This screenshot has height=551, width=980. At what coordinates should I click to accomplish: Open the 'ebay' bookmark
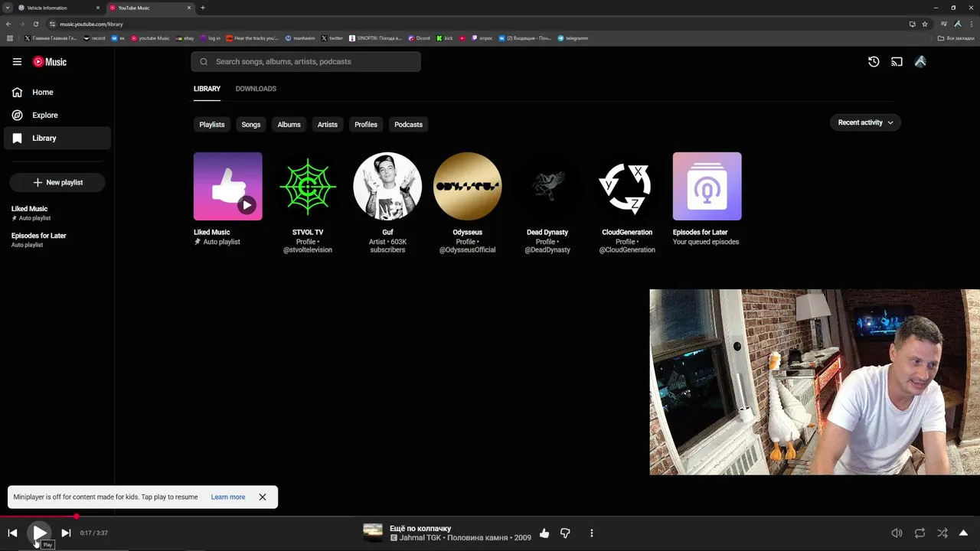point(185,38)
